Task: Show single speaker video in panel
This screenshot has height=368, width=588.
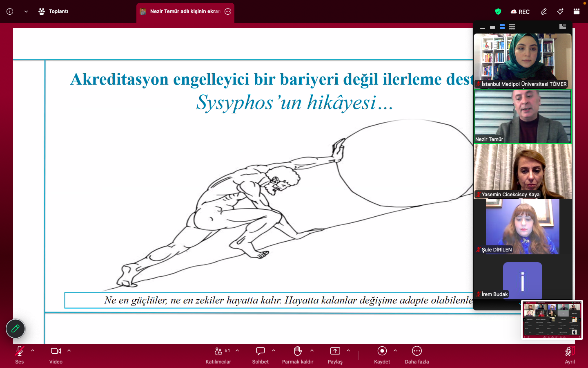Action: coord(492,27)
